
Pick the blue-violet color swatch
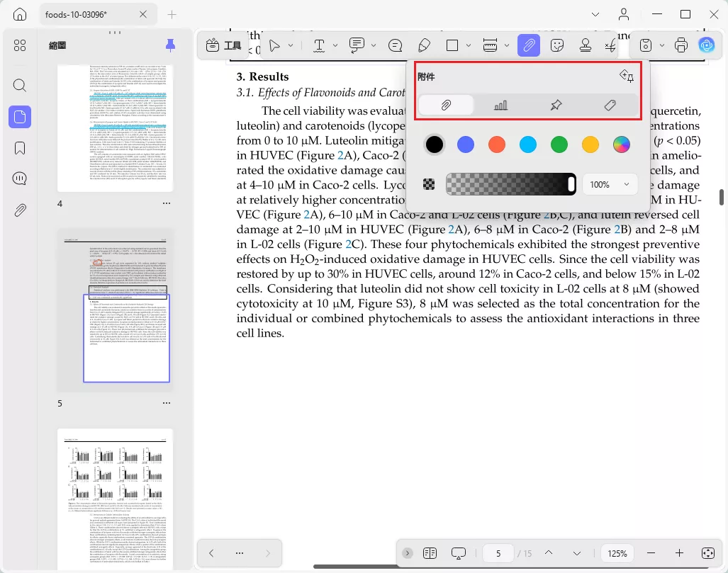[x=465, y=144]
